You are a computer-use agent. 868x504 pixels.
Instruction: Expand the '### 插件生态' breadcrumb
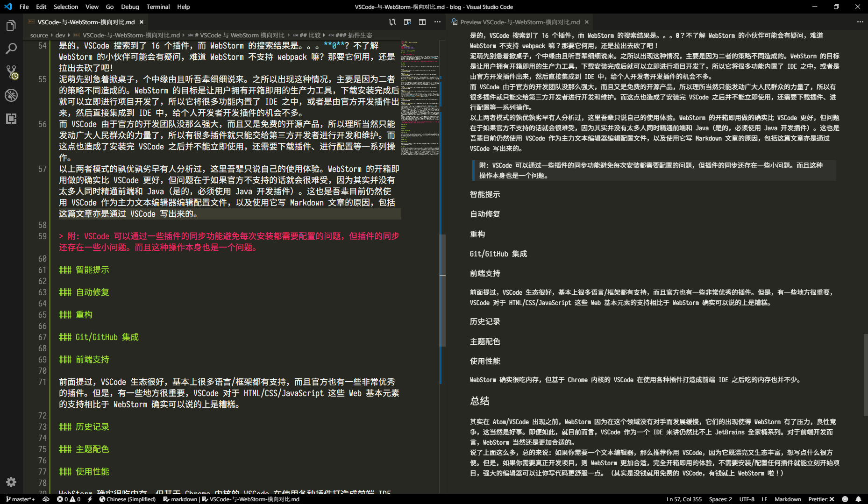point(350,35)
